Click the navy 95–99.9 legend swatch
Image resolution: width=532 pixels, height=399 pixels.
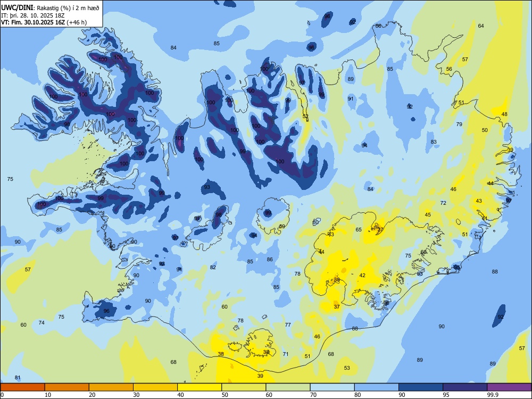click(465, 387)
